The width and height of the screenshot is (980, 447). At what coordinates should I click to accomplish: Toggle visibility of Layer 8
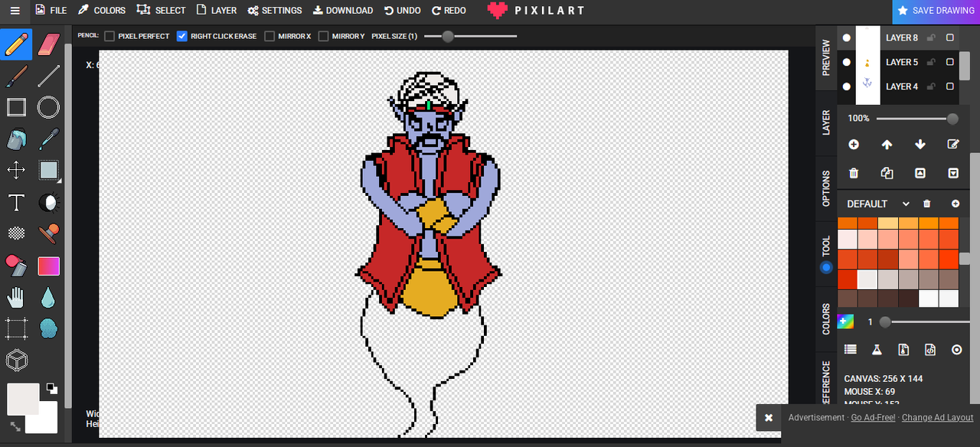click(x=847, y=38)
